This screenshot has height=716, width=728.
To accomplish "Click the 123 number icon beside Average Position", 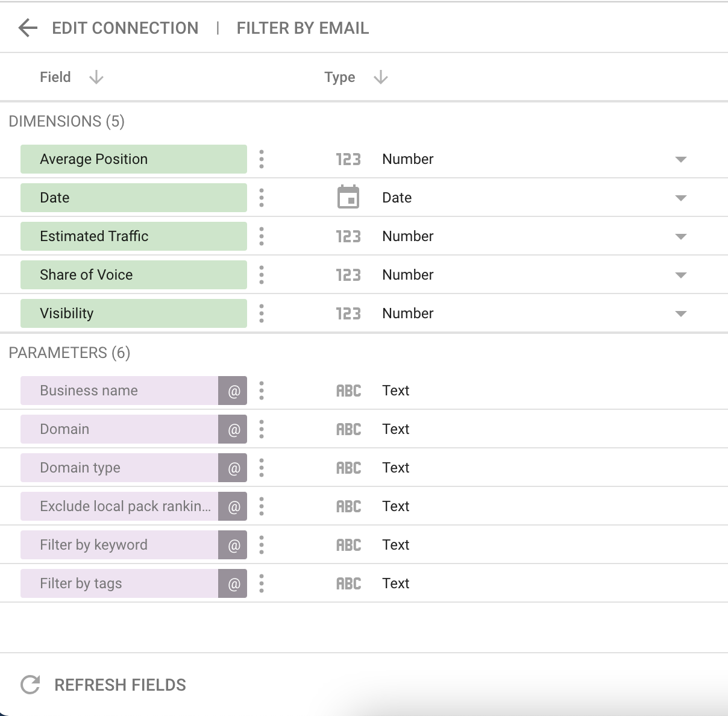I will (348, 159).
